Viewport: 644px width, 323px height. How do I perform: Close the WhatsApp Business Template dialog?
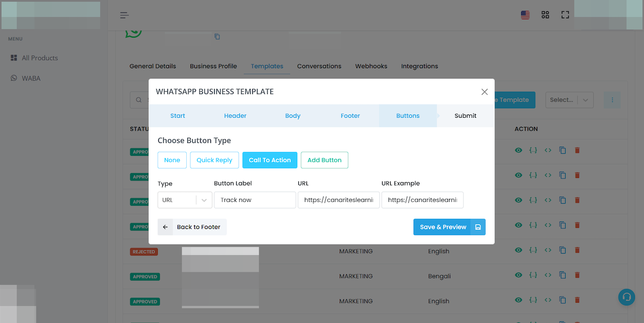485,92
